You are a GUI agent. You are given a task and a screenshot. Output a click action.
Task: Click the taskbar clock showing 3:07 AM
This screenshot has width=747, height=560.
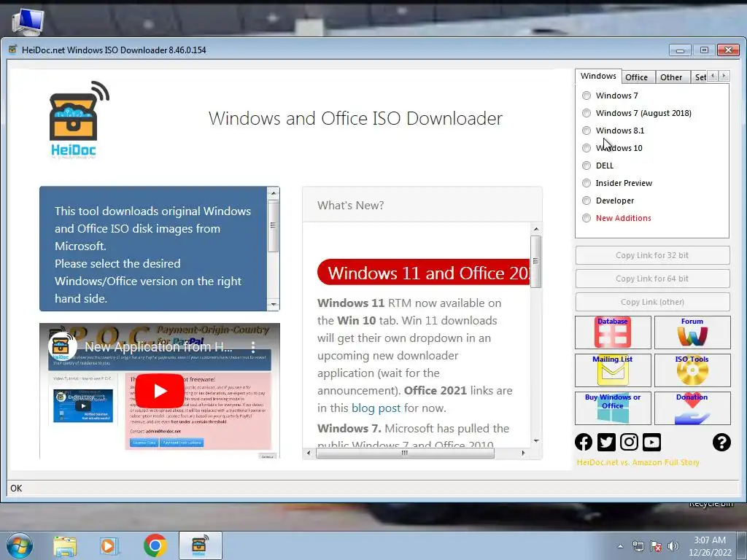[x=710, y=546]
